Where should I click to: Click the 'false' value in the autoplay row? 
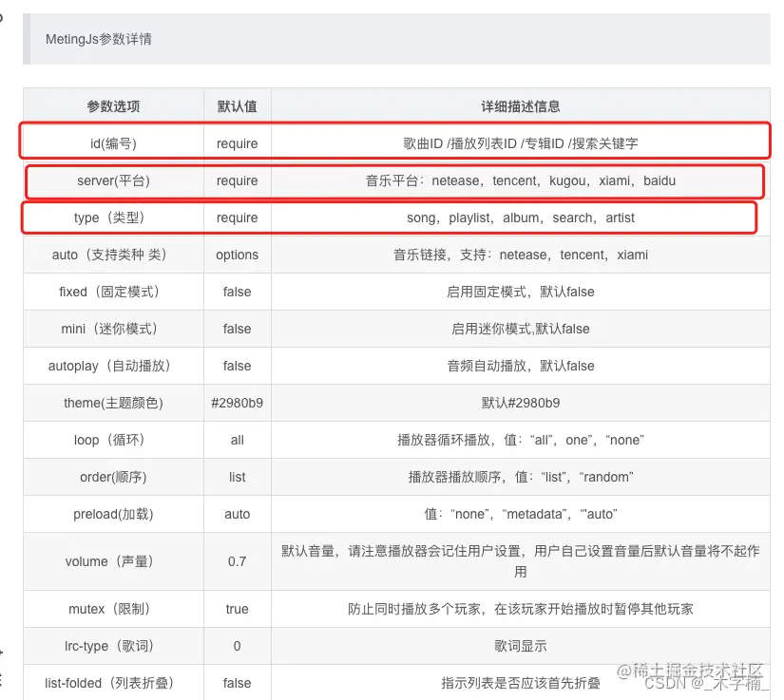click(x=237, y=366)
